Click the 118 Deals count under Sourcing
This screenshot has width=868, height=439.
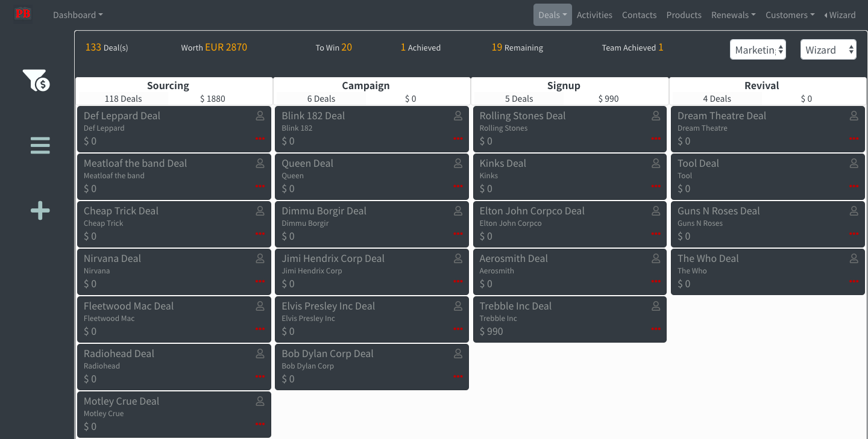[x=124, y=99]
